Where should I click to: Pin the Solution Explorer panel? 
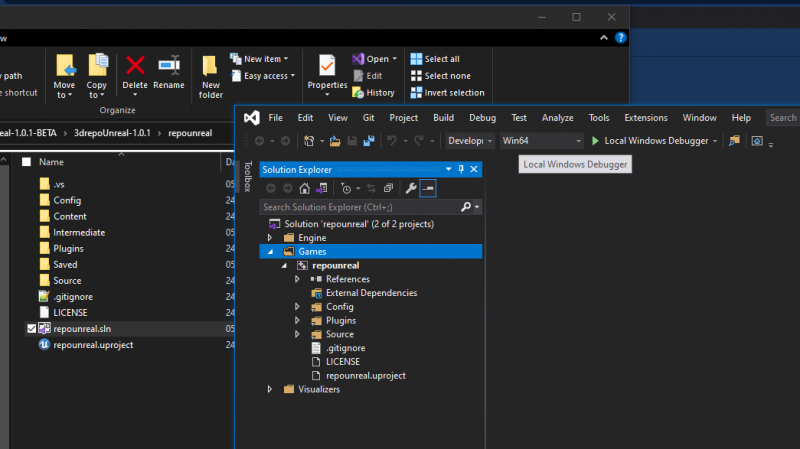tap(461, 169)
